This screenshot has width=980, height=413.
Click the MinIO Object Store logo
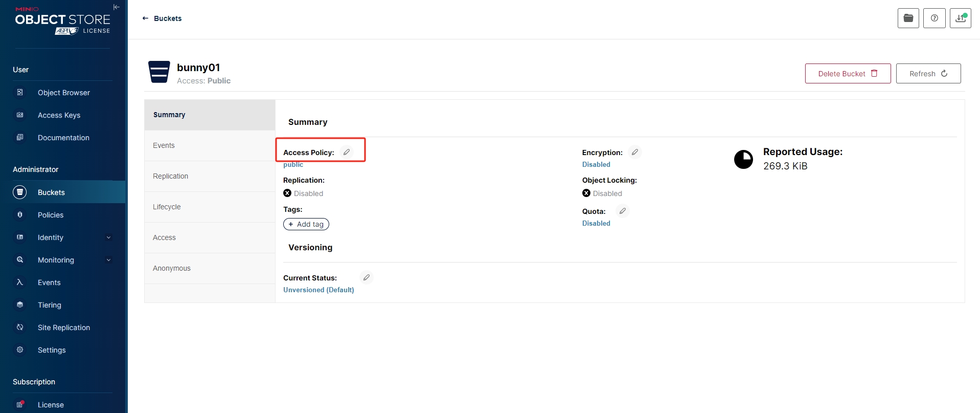coord(62,21)
